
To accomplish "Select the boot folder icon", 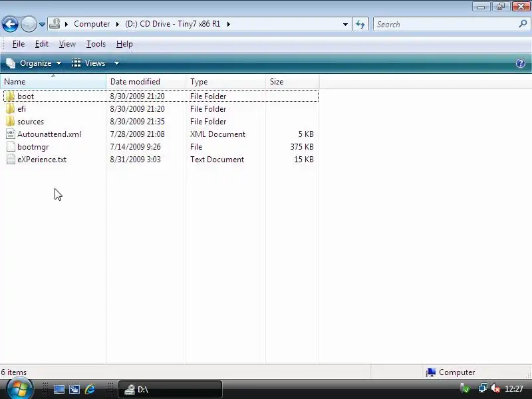I will (x=11, y=96).
